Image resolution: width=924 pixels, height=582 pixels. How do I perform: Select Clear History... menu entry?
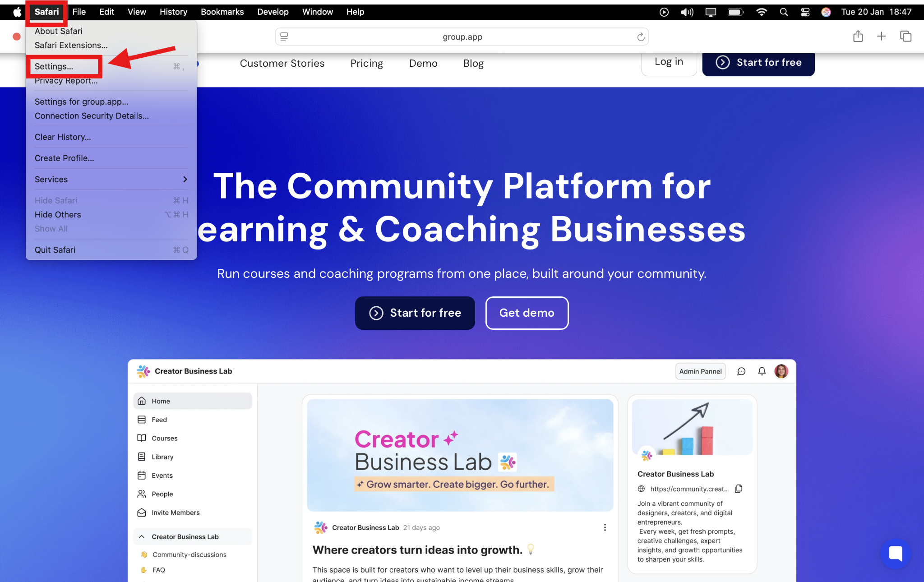(63, 137)
